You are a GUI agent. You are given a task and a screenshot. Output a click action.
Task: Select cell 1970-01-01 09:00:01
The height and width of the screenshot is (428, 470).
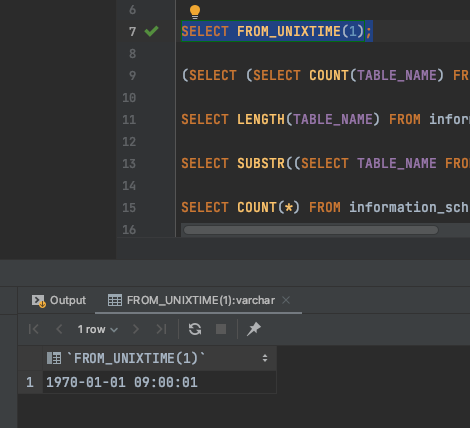159,382
